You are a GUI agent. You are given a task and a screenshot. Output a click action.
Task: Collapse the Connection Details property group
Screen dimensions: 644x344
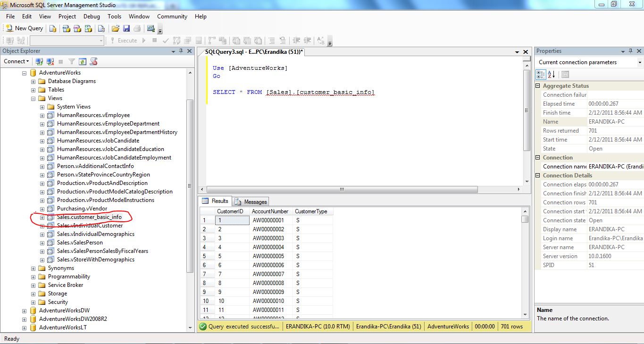click(538, 176)
